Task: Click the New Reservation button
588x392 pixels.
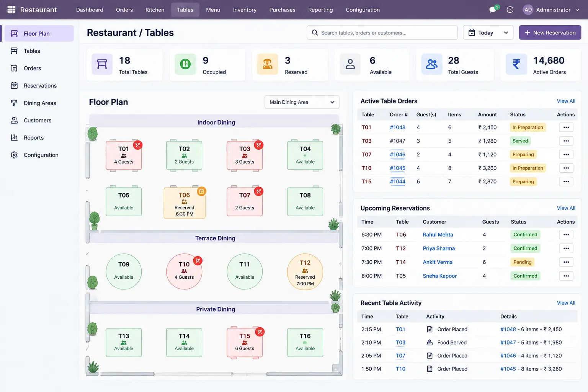Action: click(x=550, y=33)
